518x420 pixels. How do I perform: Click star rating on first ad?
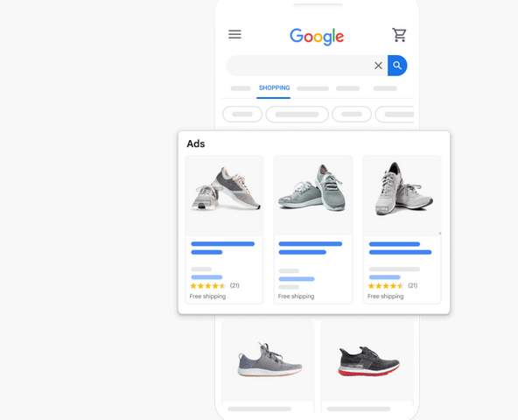[207, 286]
